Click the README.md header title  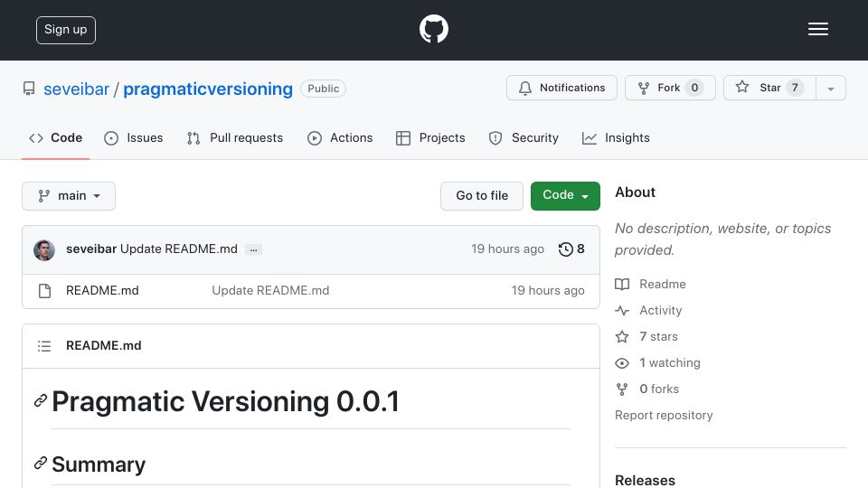pyautogui.click(x=103, y=345)
